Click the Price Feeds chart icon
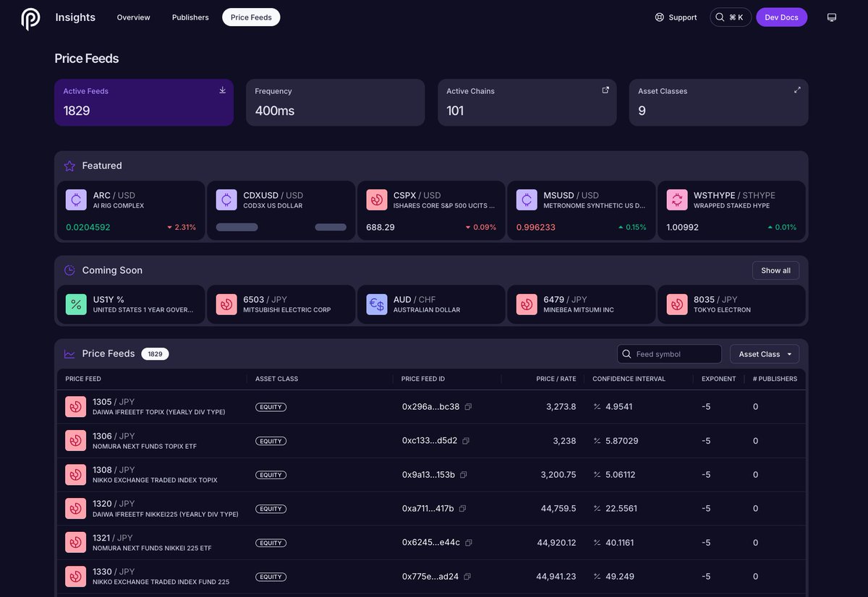868x597 pixels. (69, 354)
